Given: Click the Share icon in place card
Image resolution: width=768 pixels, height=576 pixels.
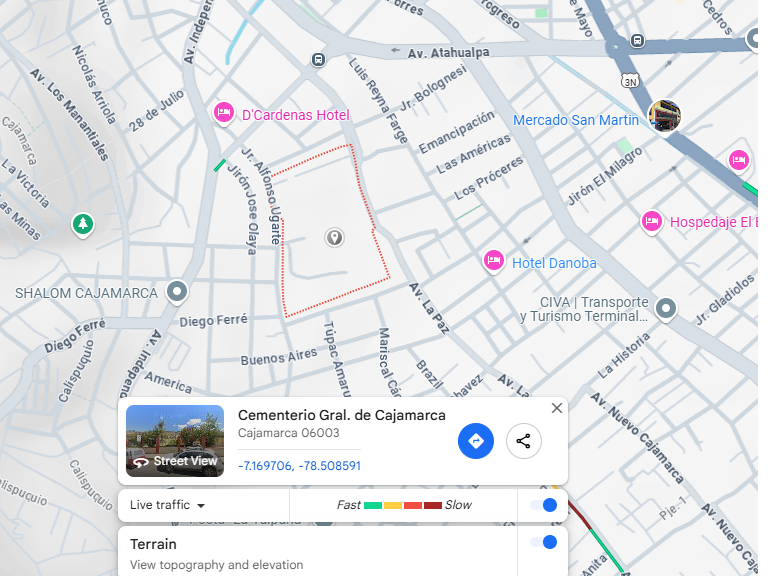Looking at the screenshot, I should tap(524, 441).
